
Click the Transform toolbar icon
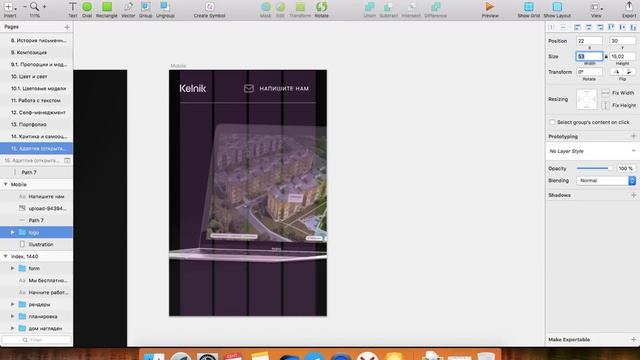coord(300,10)
